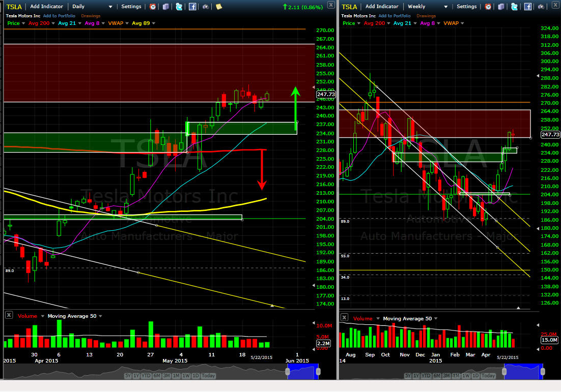
Task: Click the camera snapshot icon on Daily chart
Action: point(206,7)
